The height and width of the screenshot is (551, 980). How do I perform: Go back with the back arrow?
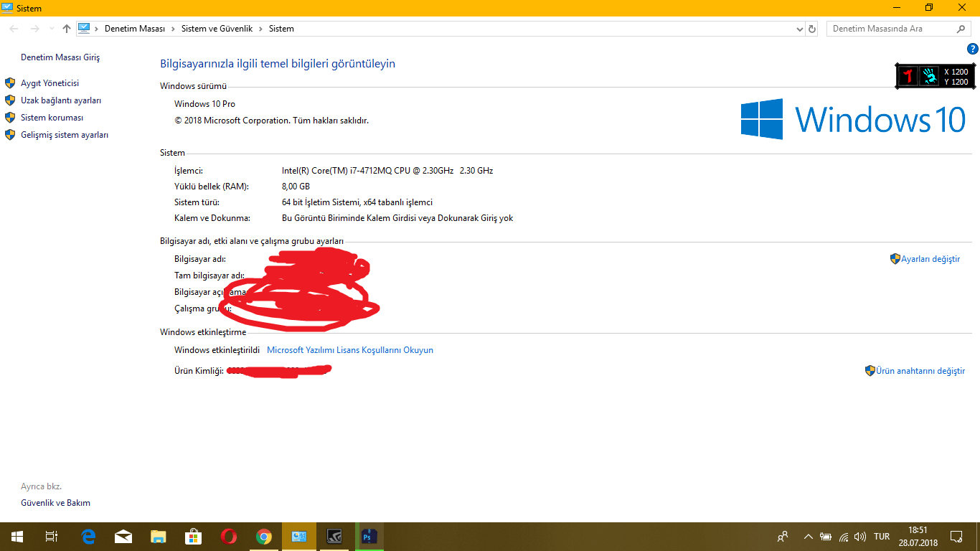(x=14, y=29)
